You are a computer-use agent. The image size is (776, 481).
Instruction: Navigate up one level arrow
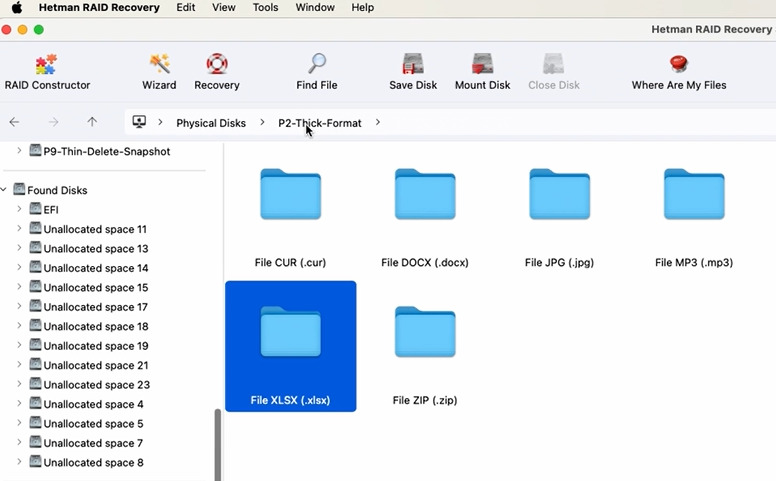click(x=92, y=122)
